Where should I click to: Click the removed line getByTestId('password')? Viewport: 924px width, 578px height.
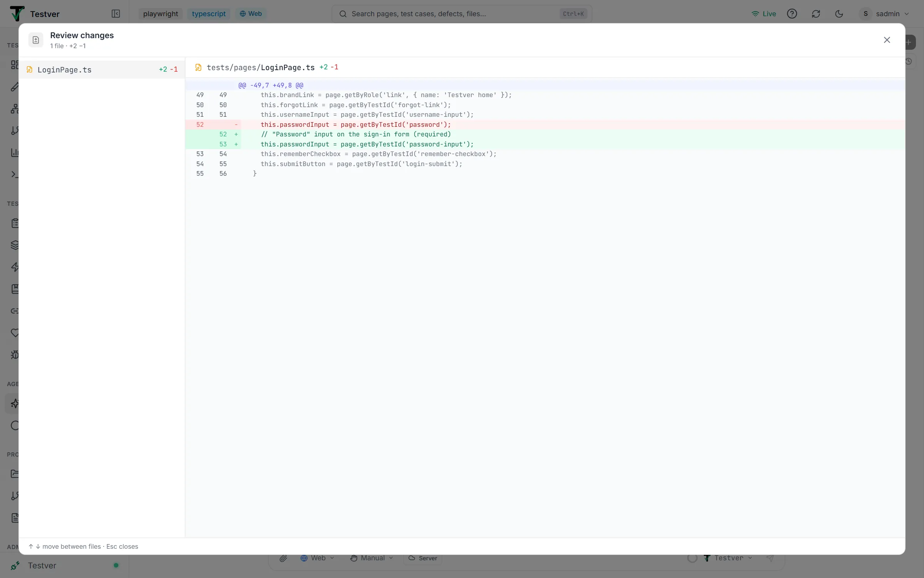545,124
